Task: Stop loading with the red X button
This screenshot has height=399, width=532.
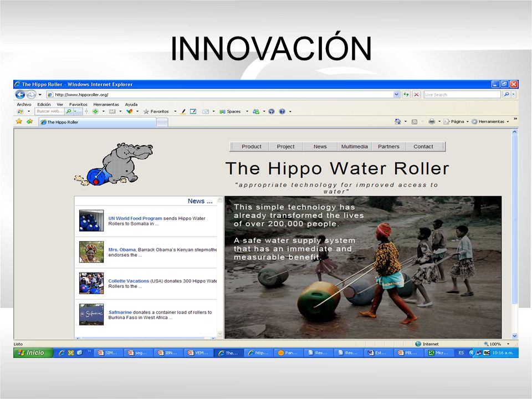Action: pyautogui.click(x=417, y=95)
